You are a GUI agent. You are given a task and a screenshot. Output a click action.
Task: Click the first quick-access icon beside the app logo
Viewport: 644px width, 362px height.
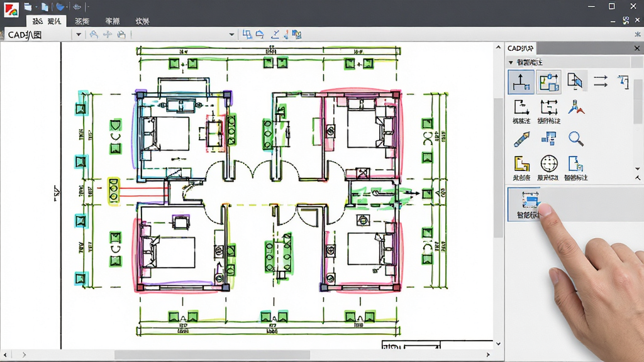[x=28, y=6]
